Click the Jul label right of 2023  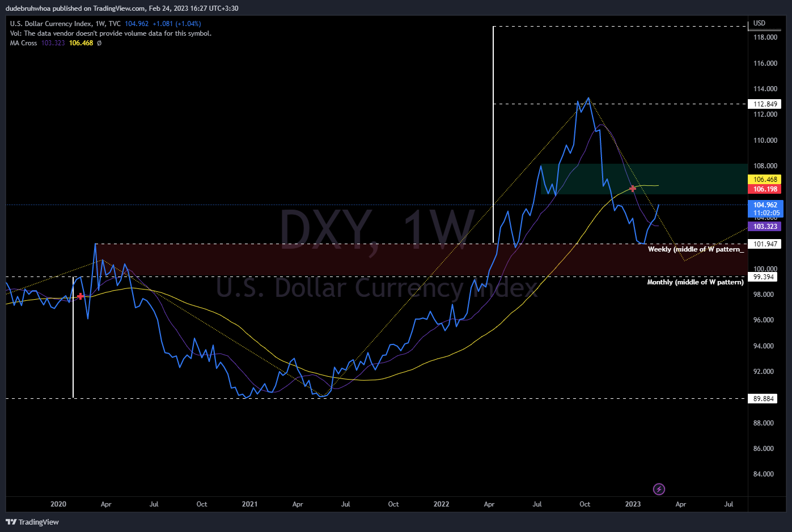729,504
